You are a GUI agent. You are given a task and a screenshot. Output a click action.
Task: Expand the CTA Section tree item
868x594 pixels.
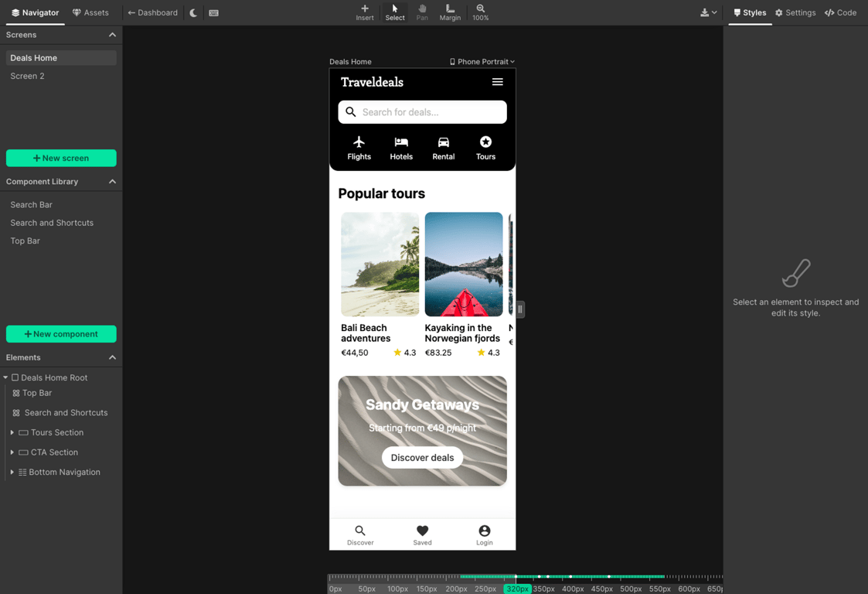coord(12,452)
